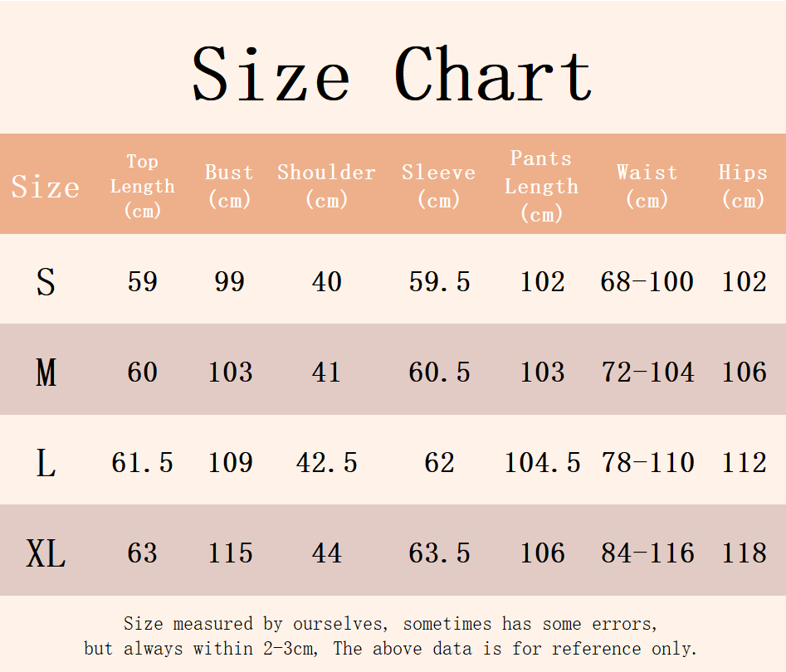Select the S size row label
The height and width of the screenshot is (672, 786).
coord(46,282)
